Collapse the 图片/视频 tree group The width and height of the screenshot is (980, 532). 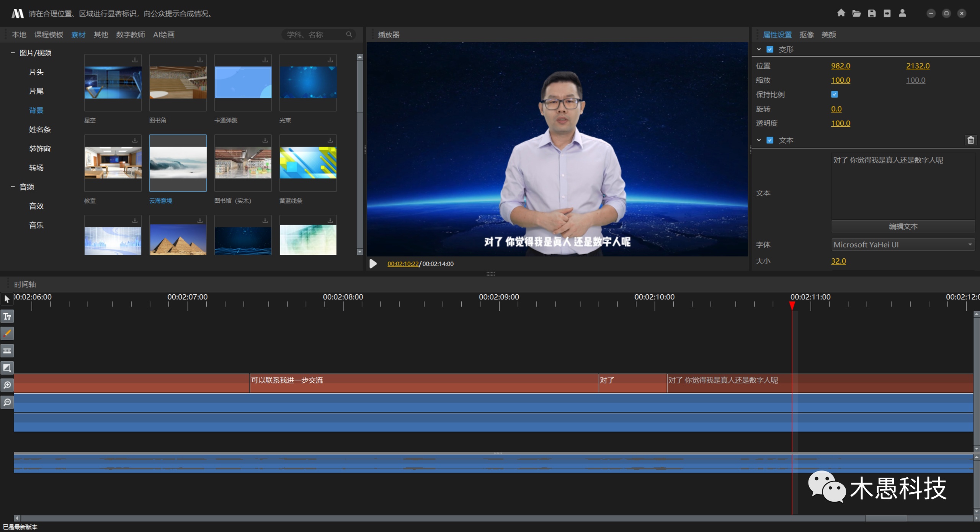tap(13, 53)
